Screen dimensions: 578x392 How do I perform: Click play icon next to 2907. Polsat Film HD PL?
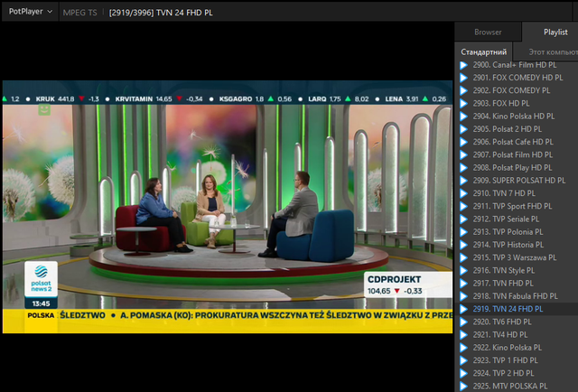463,154
